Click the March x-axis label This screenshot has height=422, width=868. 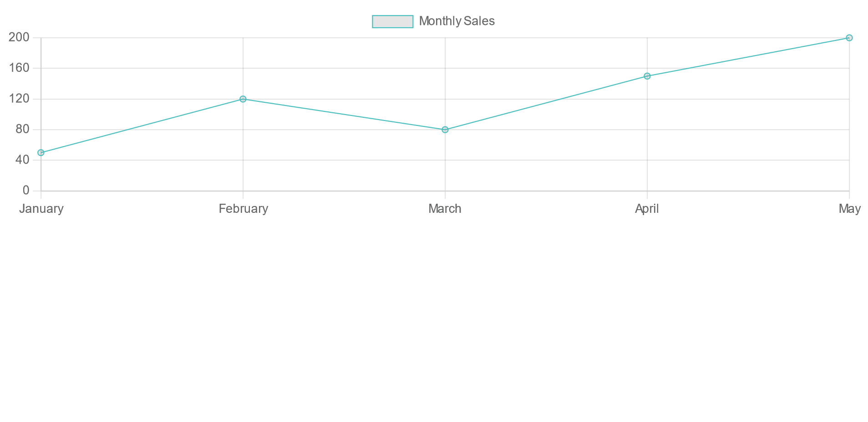tap(445, 209)
